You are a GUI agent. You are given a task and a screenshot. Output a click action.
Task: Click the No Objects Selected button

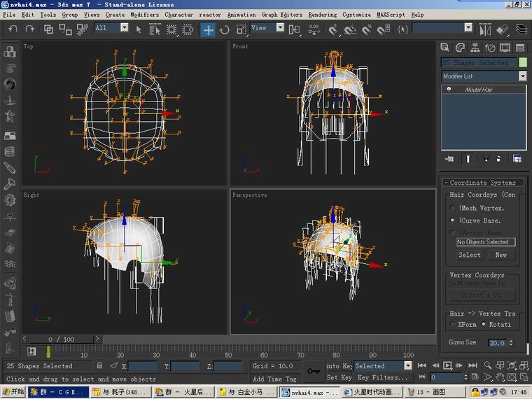pos(486,242)
